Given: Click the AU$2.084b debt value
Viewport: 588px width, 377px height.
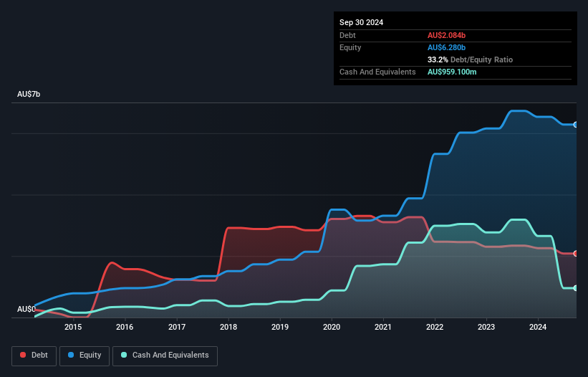Looking at the screenshot, I should click(446, 35).
